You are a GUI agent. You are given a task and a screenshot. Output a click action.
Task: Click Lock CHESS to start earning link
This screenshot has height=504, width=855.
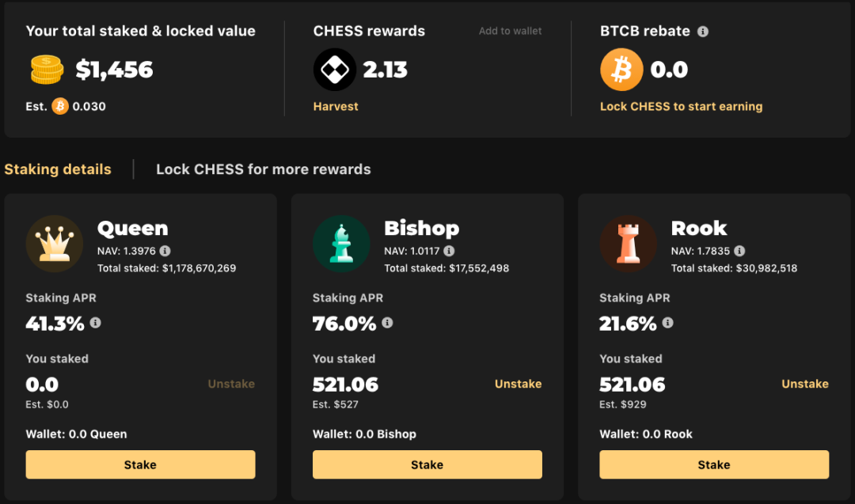pyautogui.click(x=681, y=106)
